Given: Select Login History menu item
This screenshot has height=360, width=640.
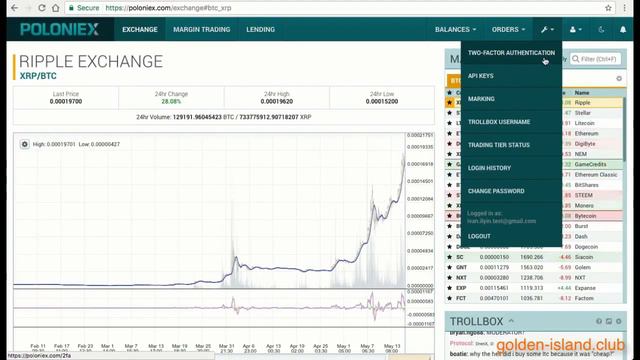Looking at the screenshot, I should [511, 168].
